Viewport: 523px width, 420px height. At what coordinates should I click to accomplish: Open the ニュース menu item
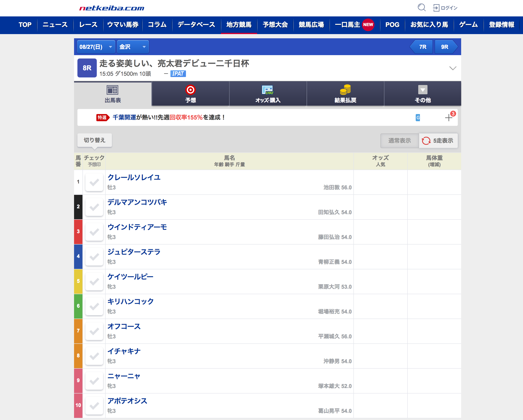click(x=55, y=25)
